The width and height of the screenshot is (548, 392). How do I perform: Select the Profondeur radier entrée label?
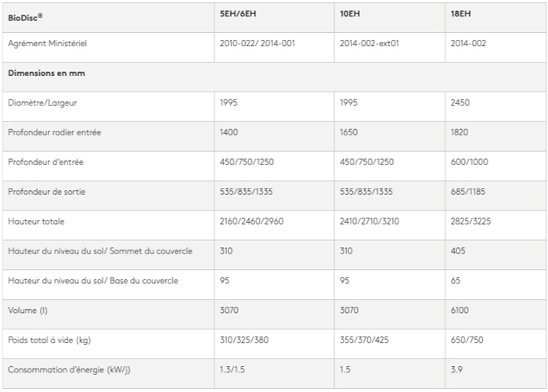(x=54, y=133)
